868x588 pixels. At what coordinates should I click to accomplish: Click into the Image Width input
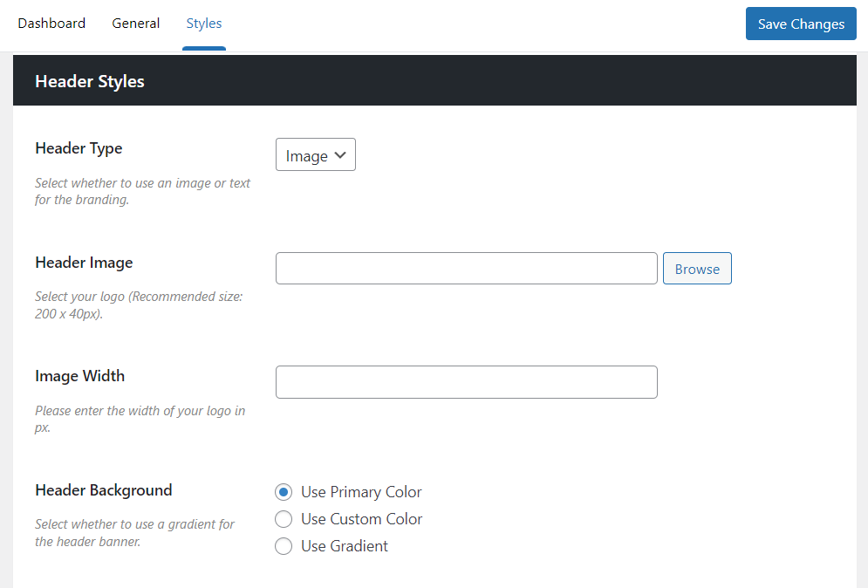[466, 382]
